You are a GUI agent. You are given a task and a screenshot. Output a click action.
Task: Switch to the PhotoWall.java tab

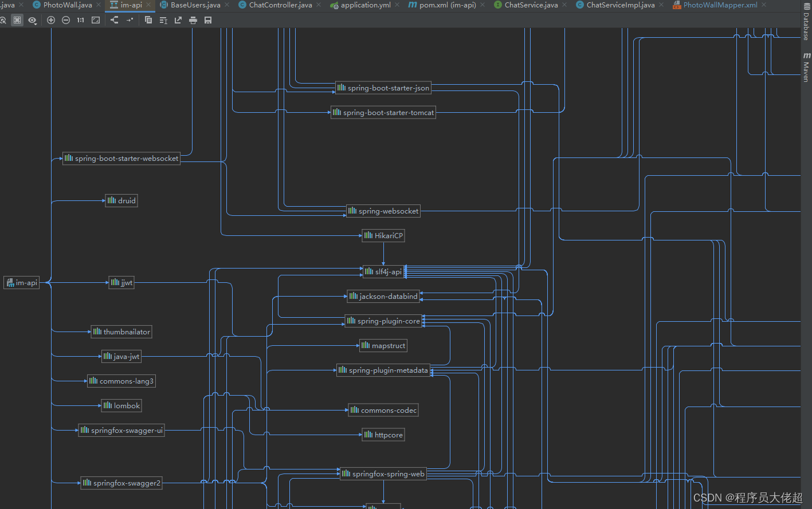pos(68,5)
